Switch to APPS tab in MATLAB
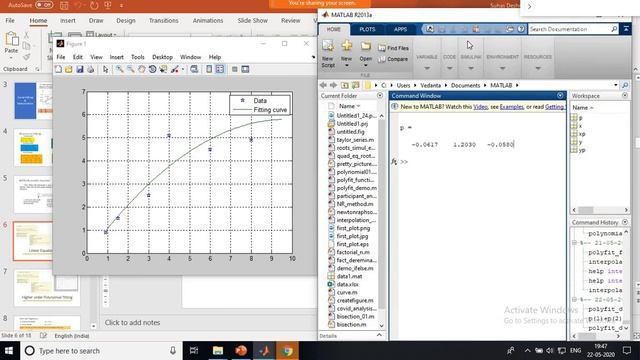640x360 pixels. [400, 29]
